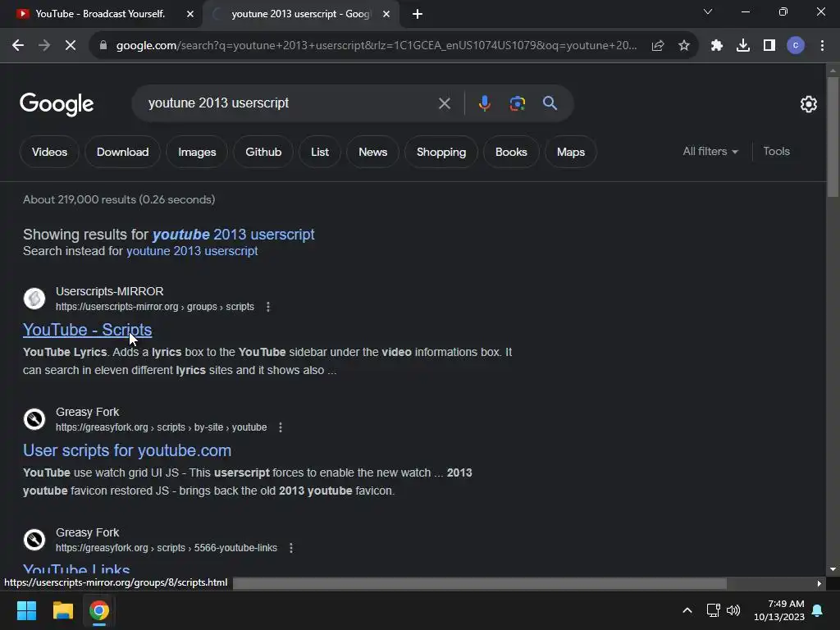The height and width of the screenshot is (630, 840).
Task: Open the Chrome downloads icon
Action: tap(743, 46)
